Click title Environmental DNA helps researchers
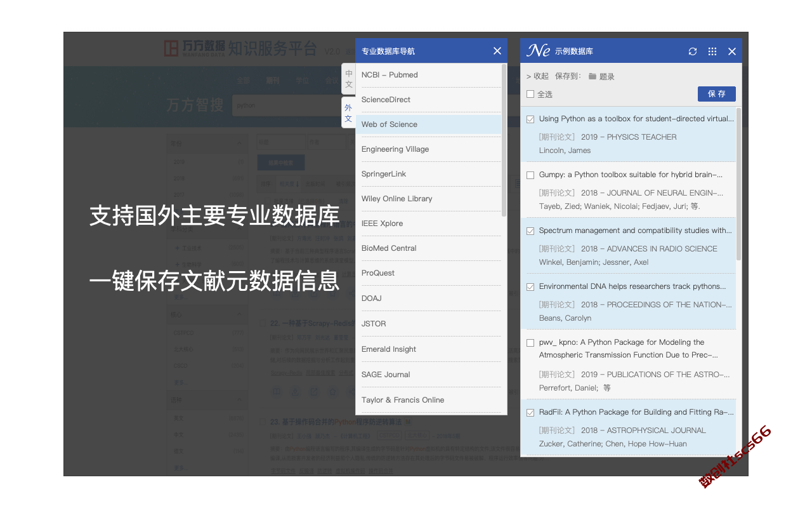812x508 pixels. pyautogui.click(x=632, y=286)
